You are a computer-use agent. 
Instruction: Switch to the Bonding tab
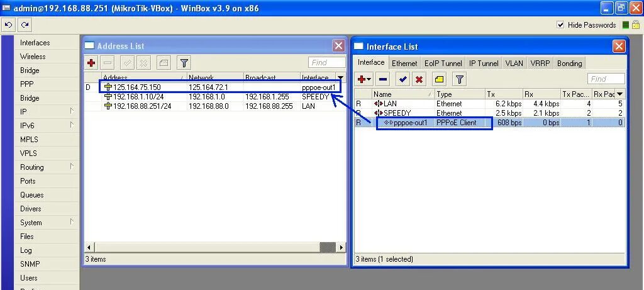coord(569,64)
